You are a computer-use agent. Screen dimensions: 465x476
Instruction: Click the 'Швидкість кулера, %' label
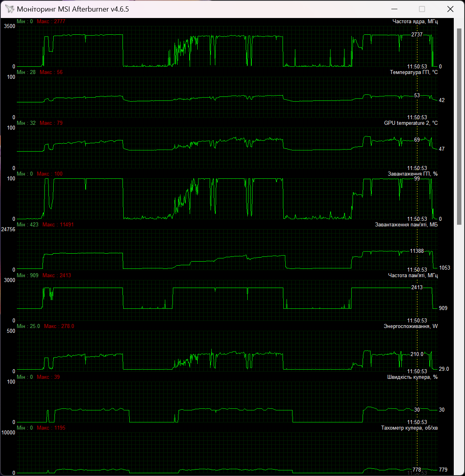pos(412,377)
